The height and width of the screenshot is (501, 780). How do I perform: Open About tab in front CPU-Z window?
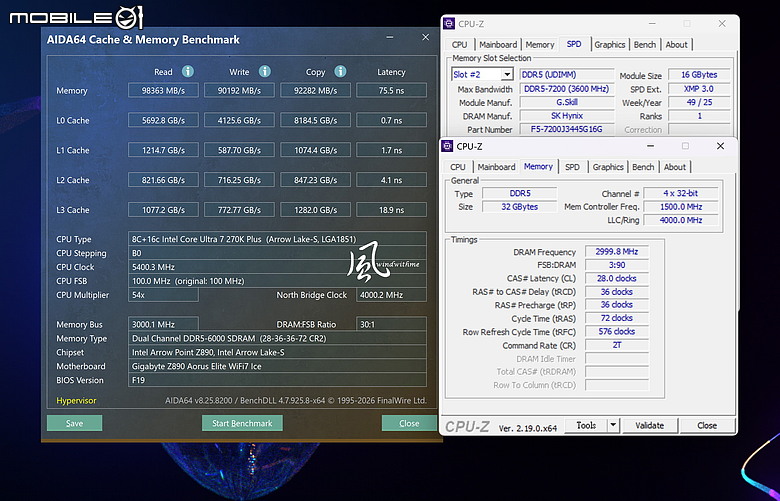tap(675, 167)
